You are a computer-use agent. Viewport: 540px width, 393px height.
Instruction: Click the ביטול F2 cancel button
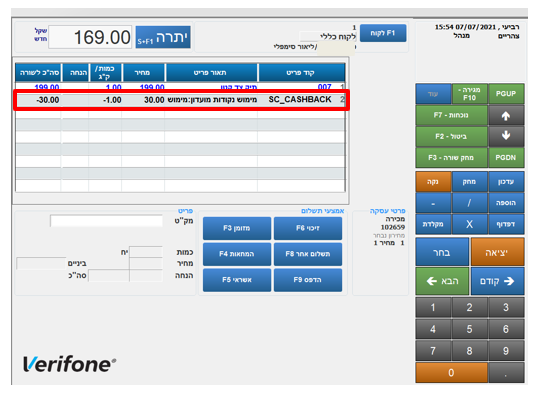click(x=451, y=136)
